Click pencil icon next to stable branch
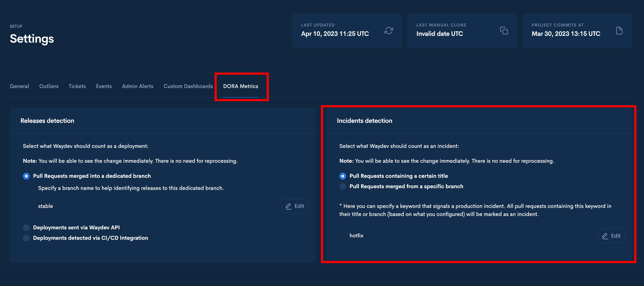Image resolution: width=644 pixels, height=286 pixels. coord(289,206)
